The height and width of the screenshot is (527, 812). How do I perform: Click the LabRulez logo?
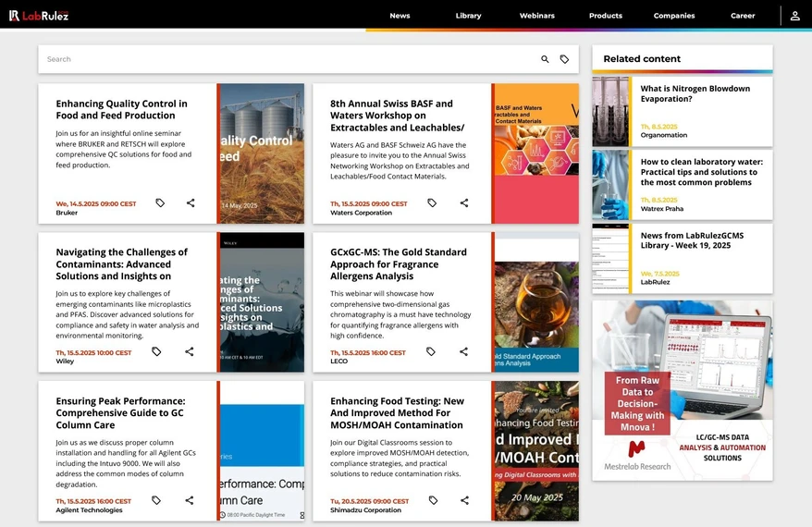pos(39,16)
